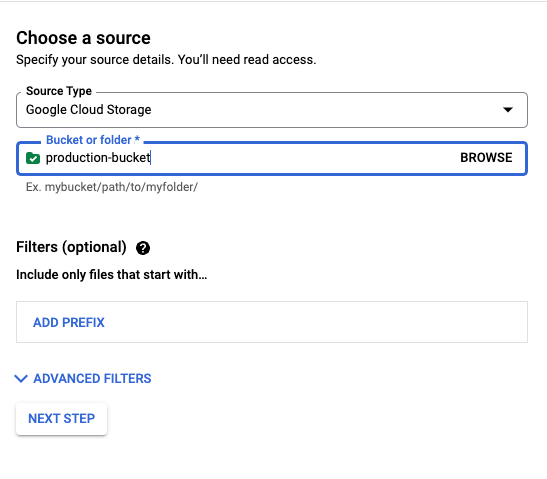Click the green validated folder icon
The width and height of the screenshot is (547, 479).
33,158
